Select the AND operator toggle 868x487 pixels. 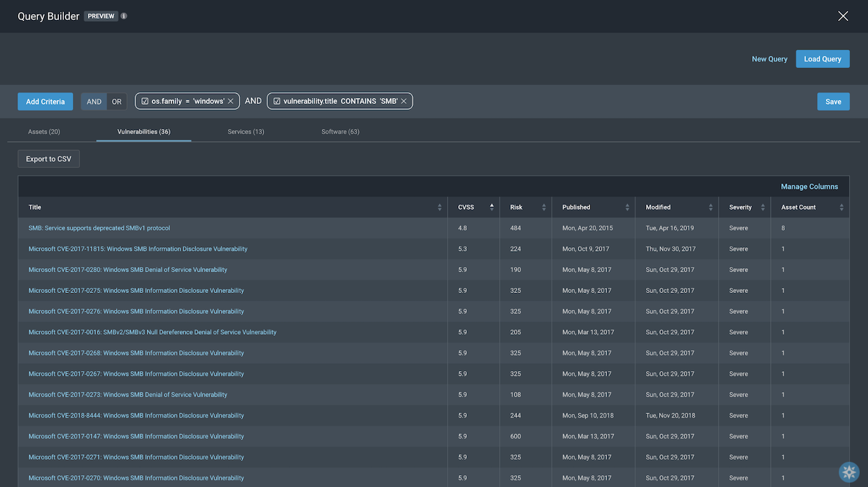(x=94, y=102)
